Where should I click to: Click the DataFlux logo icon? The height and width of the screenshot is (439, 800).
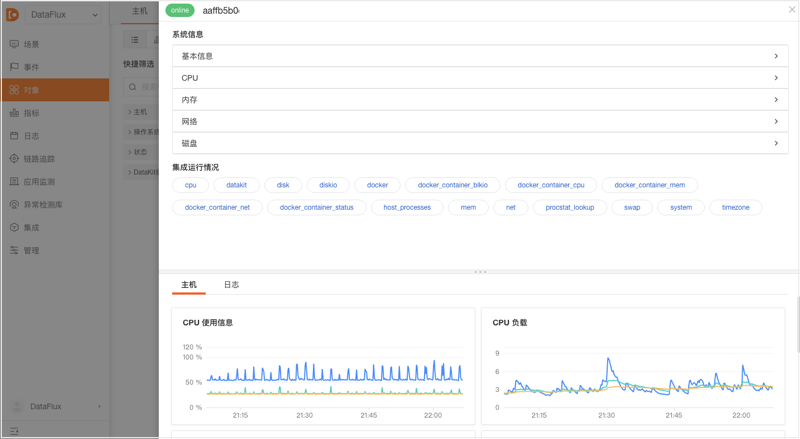click(x=12, y=15)
